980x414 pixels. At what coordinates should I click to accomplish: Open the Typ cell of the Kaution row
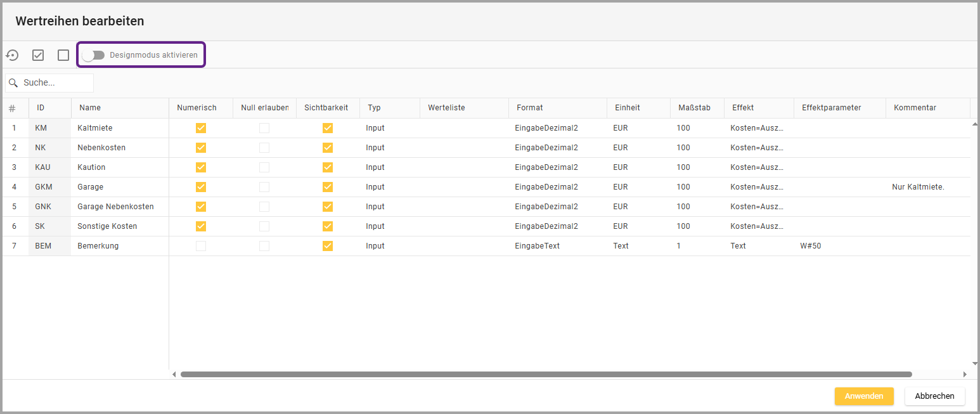389,167
